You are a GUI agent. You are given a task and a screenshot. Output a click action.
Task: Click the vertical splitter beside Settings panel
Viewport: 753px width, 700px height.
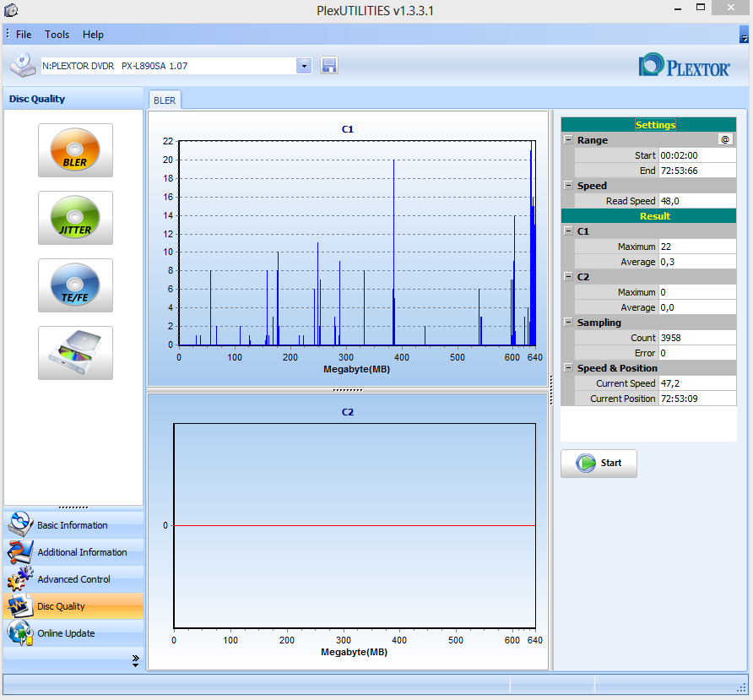point(551,390)
